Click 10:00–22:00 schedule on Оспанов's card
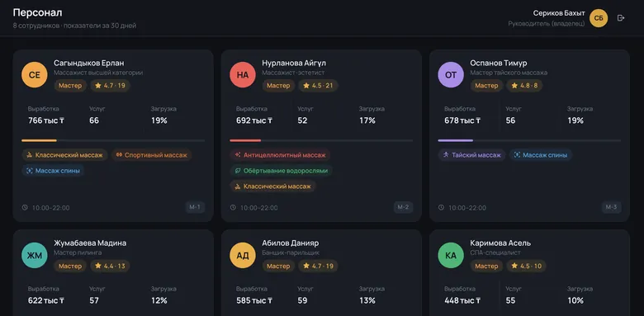644x316 pixels. click(467, 208)
